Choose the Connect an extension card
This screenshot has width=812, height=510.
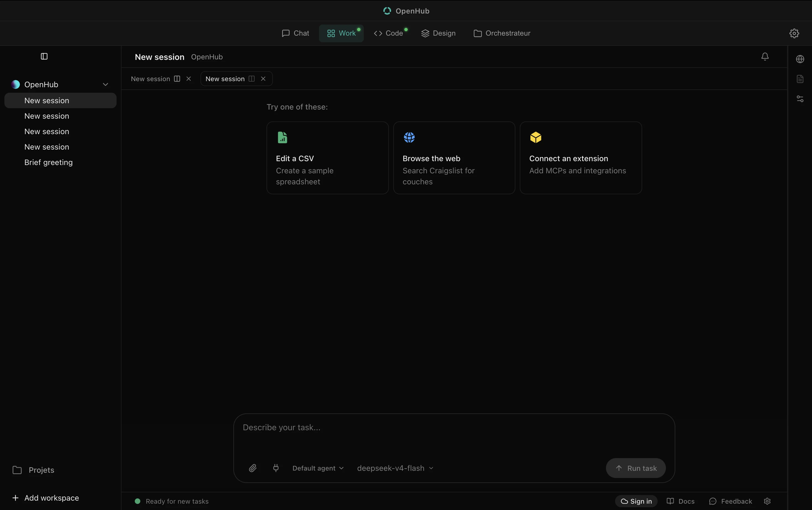click(x=581, y=158)
